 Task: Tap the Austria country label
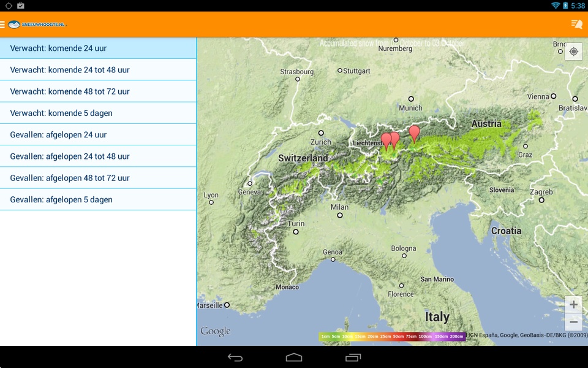point(486,123)
